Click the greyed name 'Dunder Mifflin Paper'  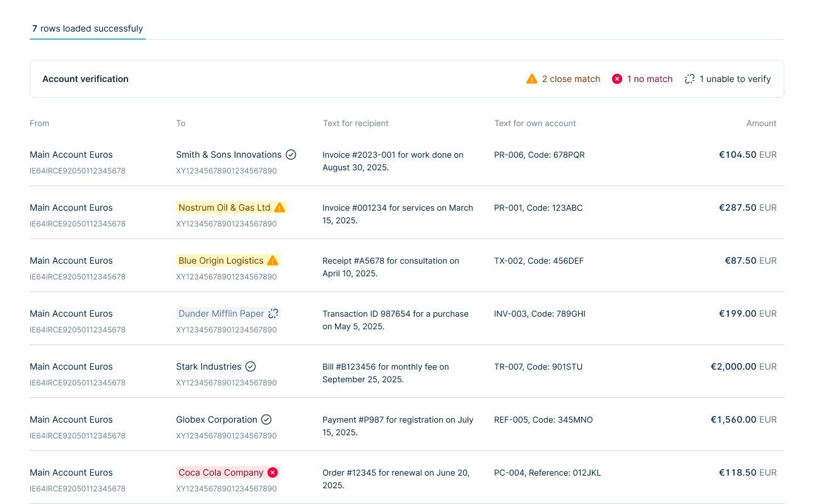pyautogui.click(x=221, y=314)
